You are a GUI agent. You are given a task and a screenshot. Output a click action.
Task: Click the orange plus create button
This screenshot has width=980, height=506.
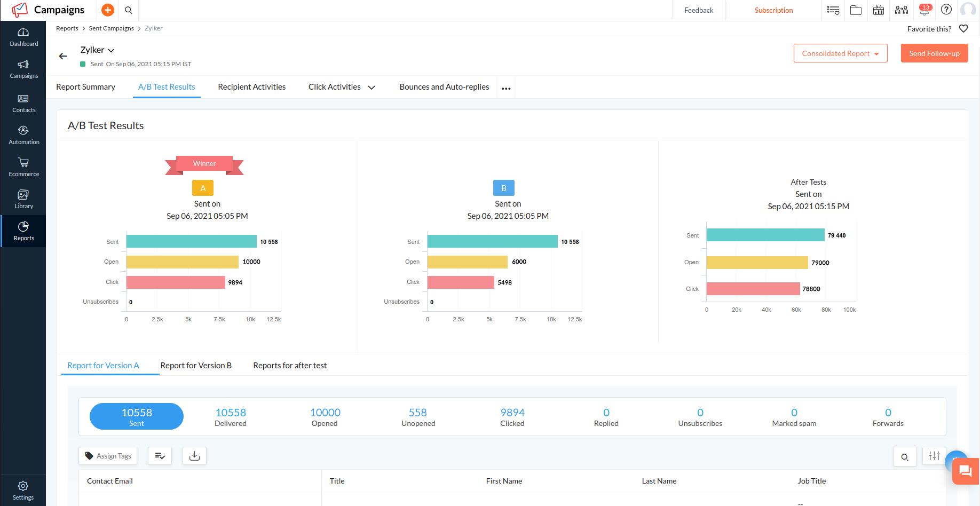coord(108,10)
